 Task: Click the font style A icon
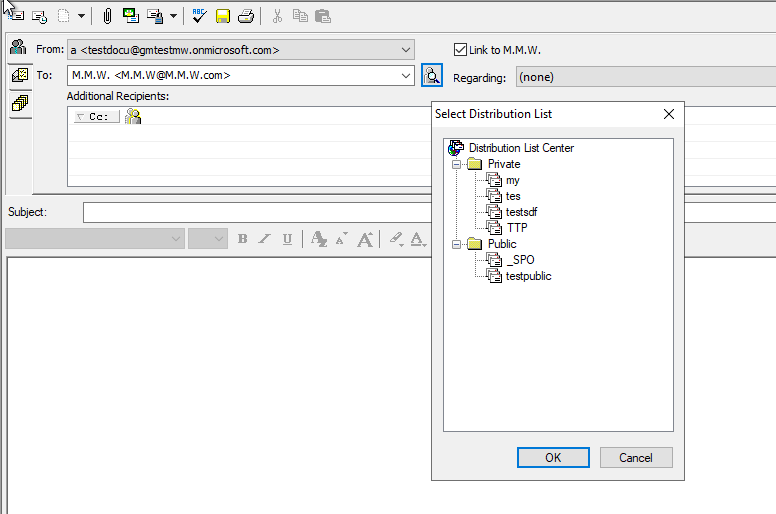pyautogui.click(x=319, y=239)
